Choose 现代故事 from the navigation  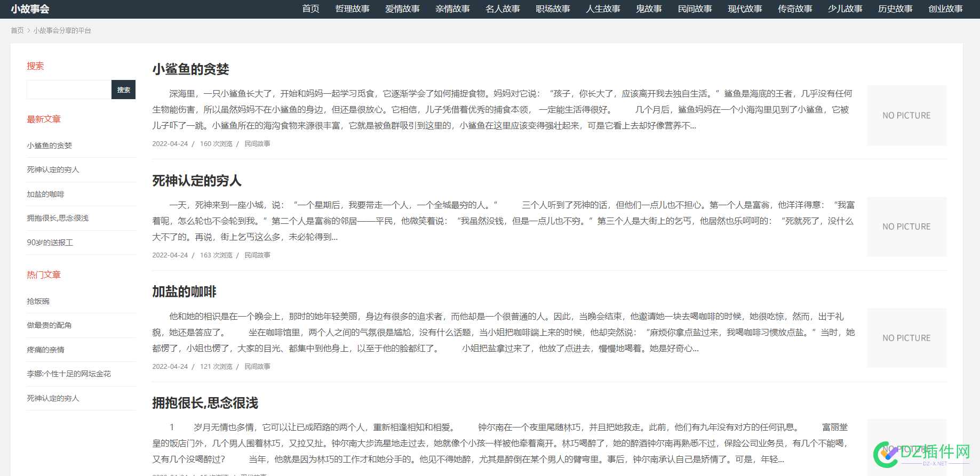point(745,9)
